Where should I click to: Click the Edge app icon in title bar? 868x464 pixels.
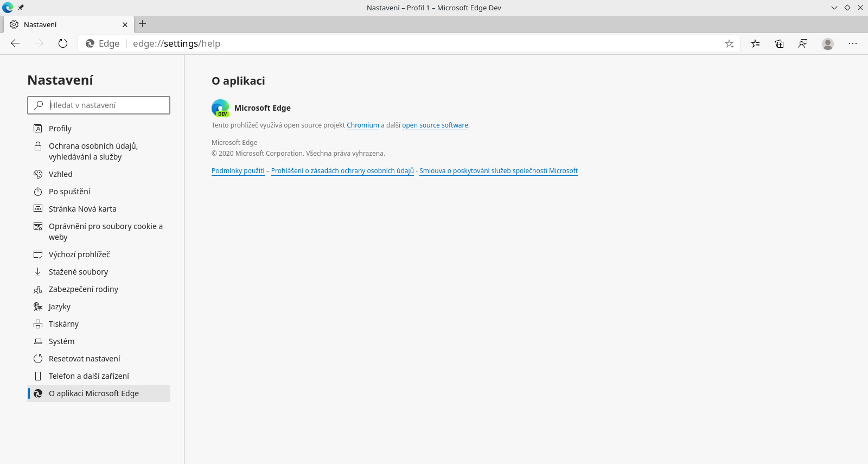coord(8,8)
